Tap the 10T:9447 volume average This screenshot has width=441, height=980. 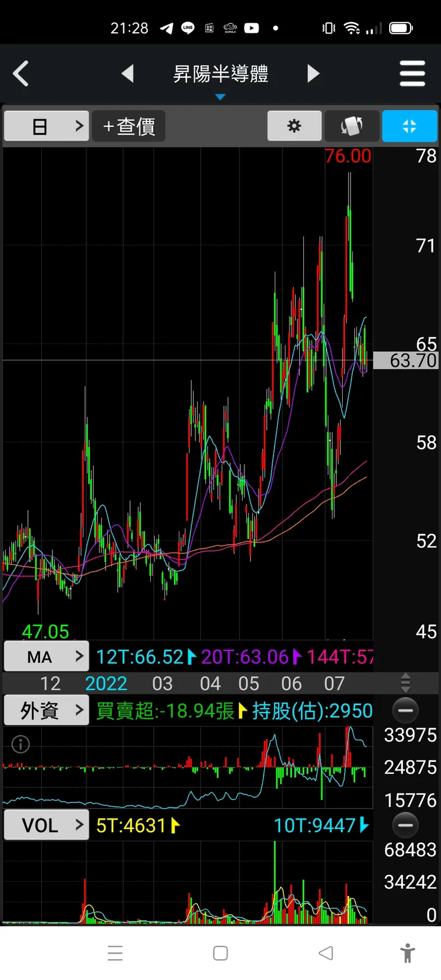coord(315,826)
